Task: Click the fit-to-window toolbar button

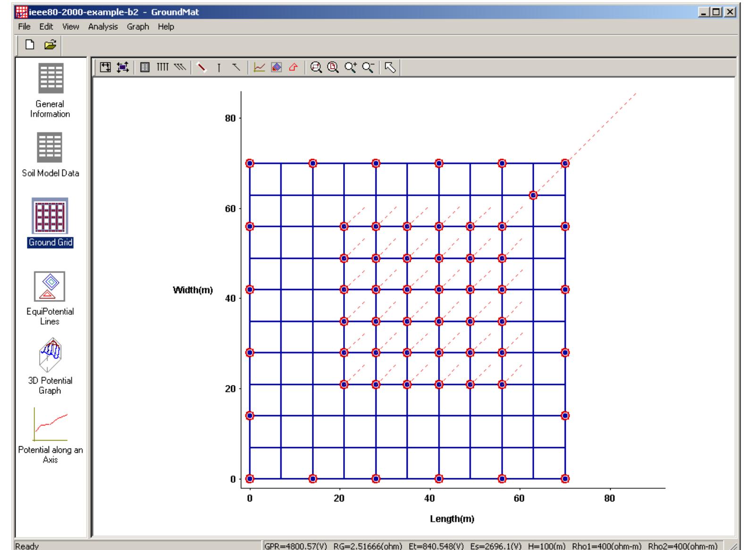Action: (x=105, y=67)
